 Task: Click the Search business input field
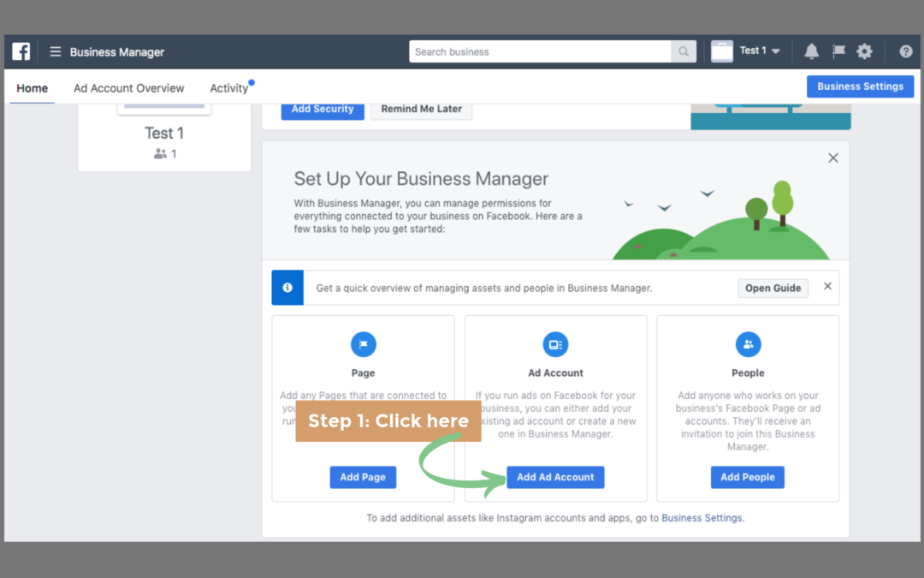539,51
